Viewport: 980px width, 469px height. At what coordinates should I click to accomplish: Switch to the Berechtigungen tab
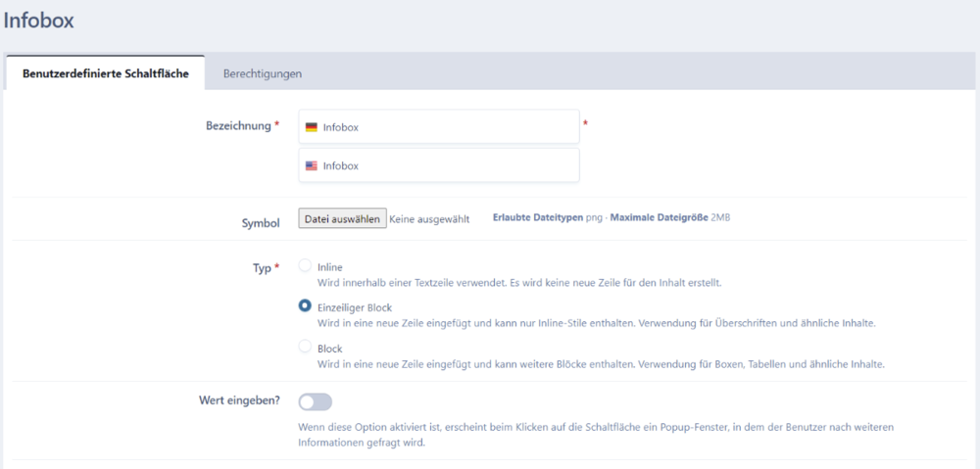coord(262,73)
